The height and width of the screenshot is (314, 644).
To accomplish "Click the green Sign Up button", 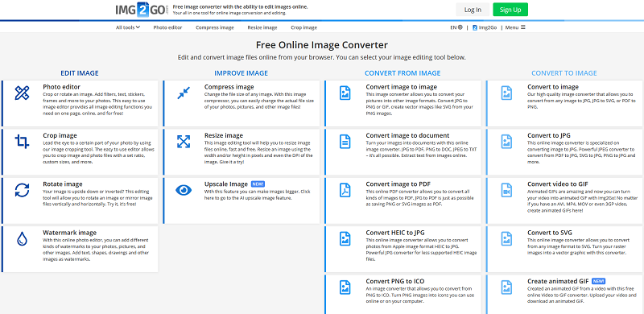I will click(x=510, y=10).
